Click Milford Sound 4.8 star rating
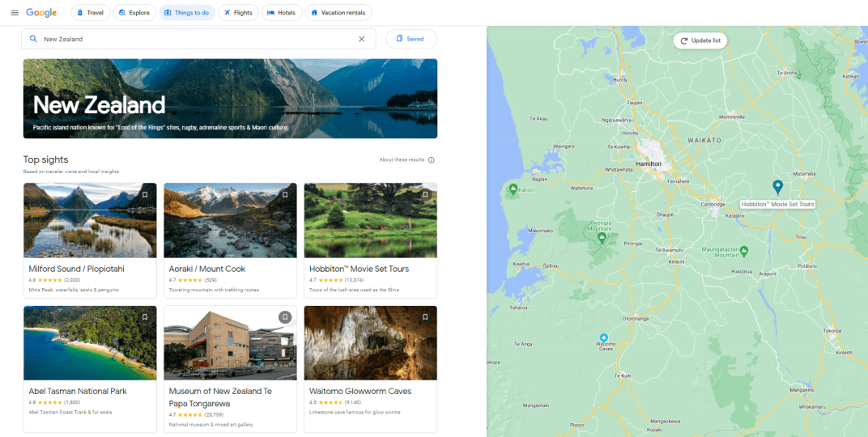The image size is (868, 437). [55, 280]
